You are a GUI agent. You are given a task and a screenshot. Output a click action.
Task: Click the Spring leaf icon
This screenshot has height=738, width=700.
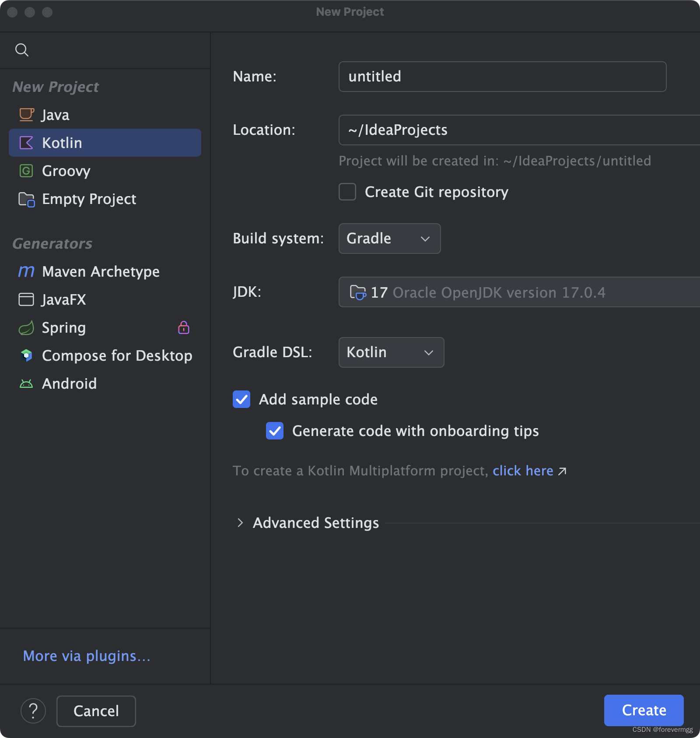click(x=26, y=327)
